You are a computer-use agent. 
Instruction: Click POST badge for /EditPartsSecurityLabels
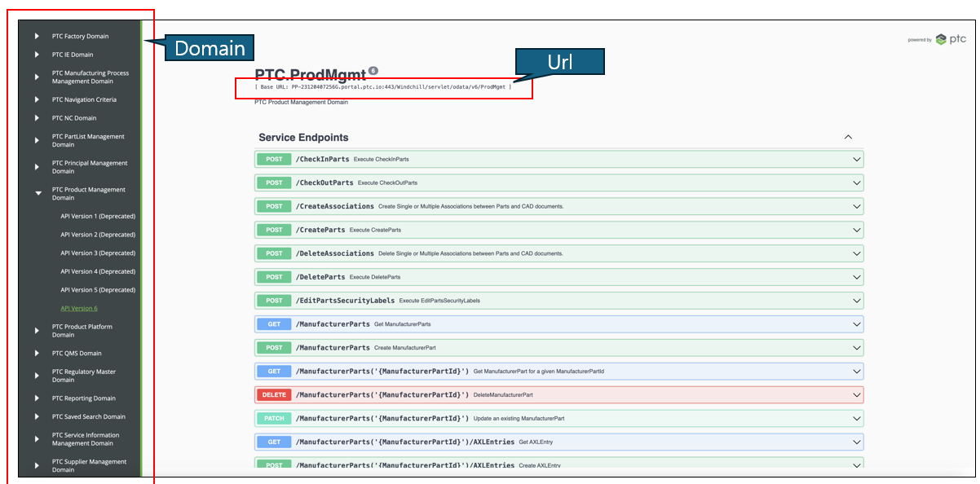274,301
